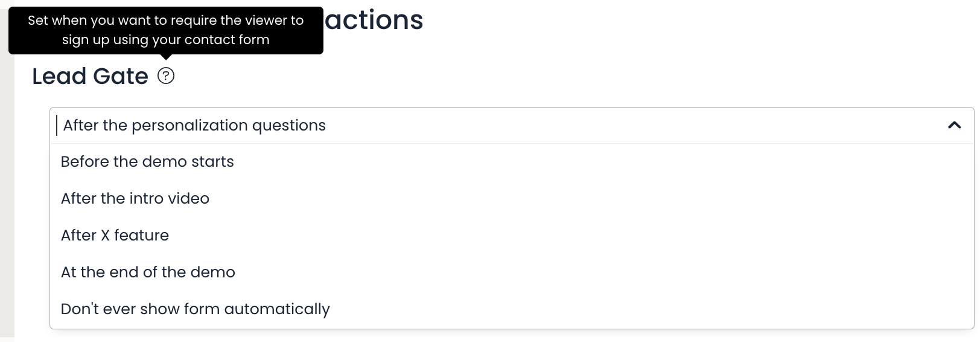
Task: Click the "Lead Gate" section heading
Action: (x=90, y=77)
